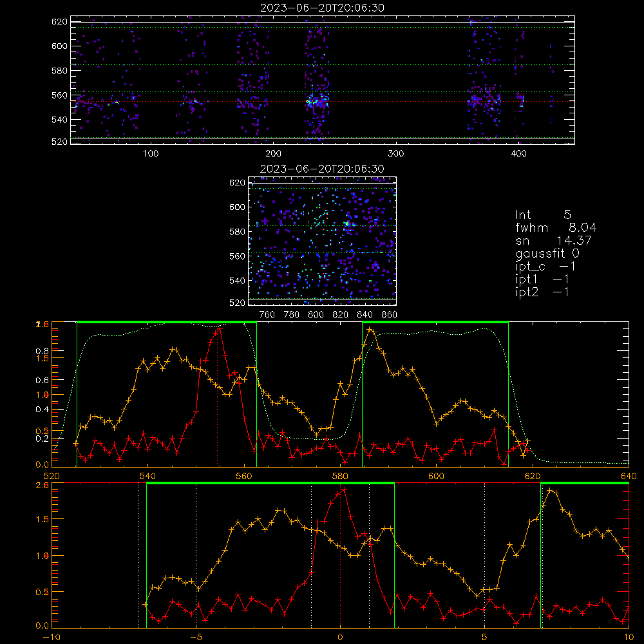
Task: Click x-axis label 600 on upper line plot
Action: tap(436, 476)
